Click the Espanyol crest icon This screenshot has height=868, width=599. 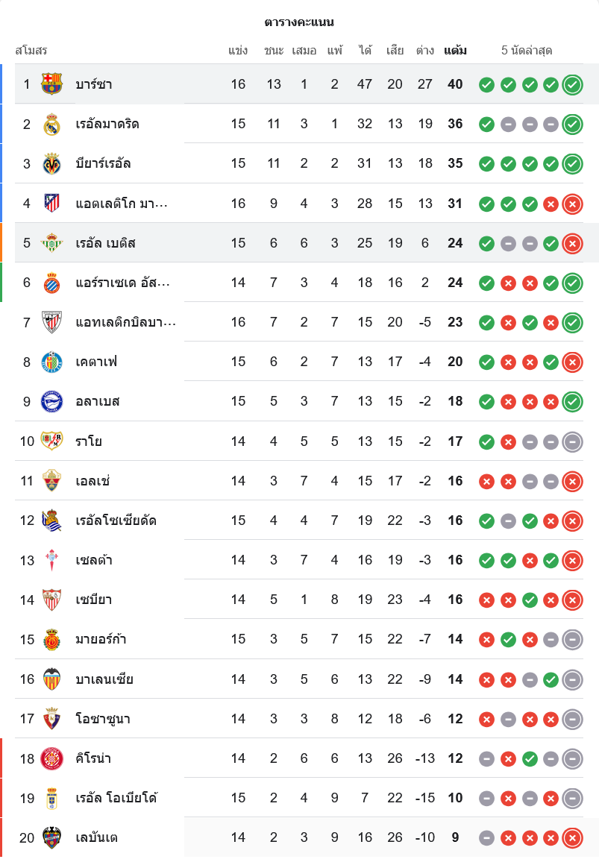click(x=51, y=283)
